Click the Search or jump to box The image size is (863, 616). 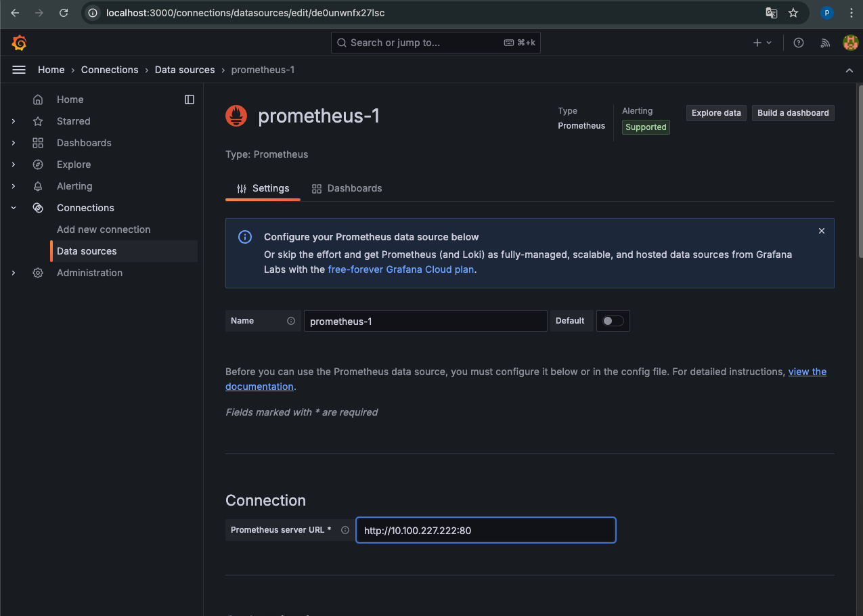[436, 43]
